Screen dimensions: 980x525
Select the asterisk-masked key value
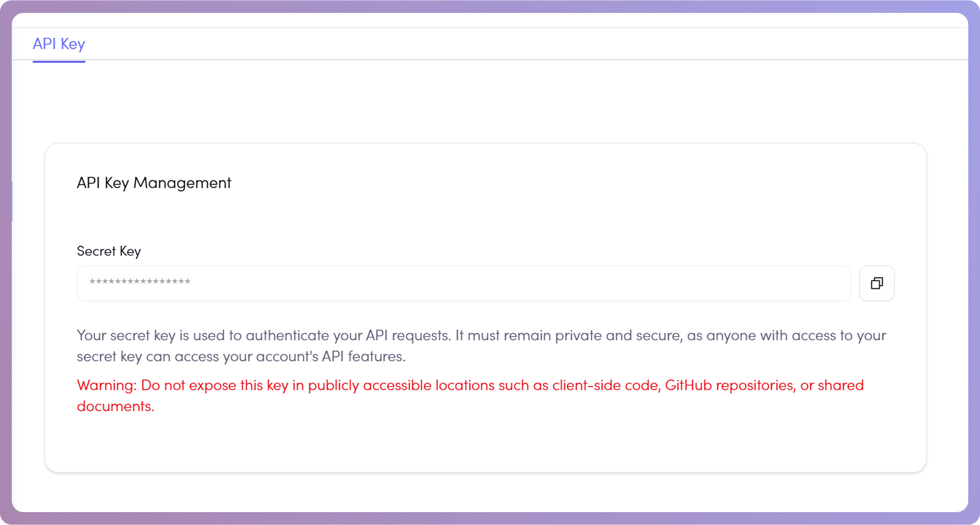pyautogui.click(x=140, y=283)
